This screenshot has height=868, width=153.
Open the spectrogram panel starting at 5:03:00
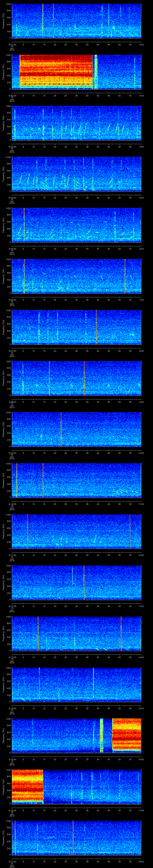(76, 123)
